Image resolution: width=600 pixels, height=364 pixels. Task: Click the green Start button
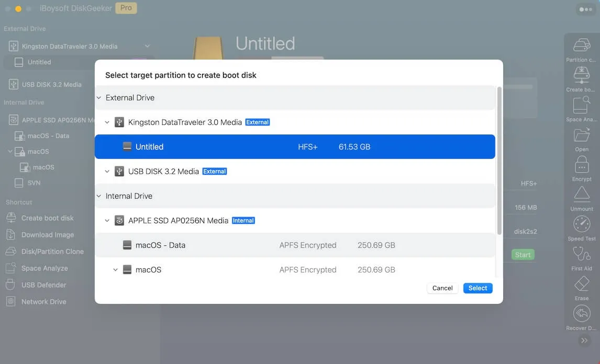coord(523,255)
